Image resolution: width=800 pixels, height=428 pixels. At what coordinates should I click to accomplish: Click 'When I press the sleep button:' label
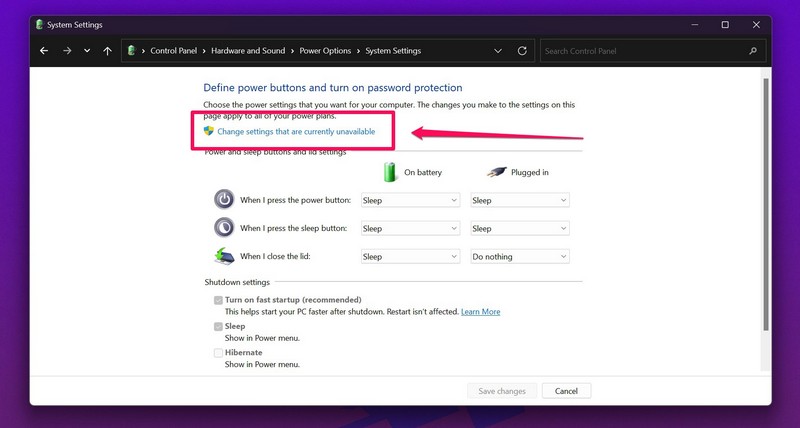294,228
